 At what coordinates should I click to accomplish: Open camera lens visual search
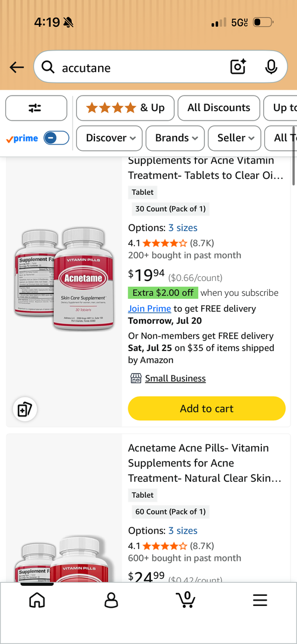[x=238, y=67]
